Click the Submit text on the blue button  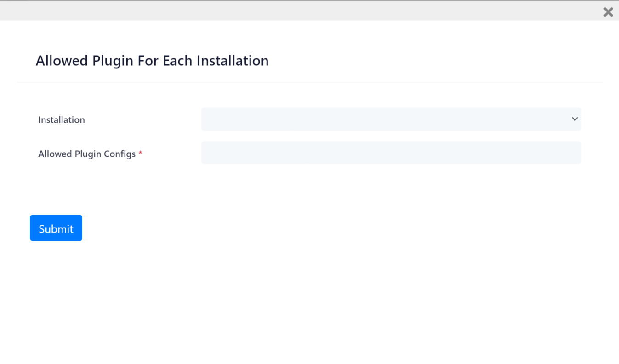pos(56,229)
